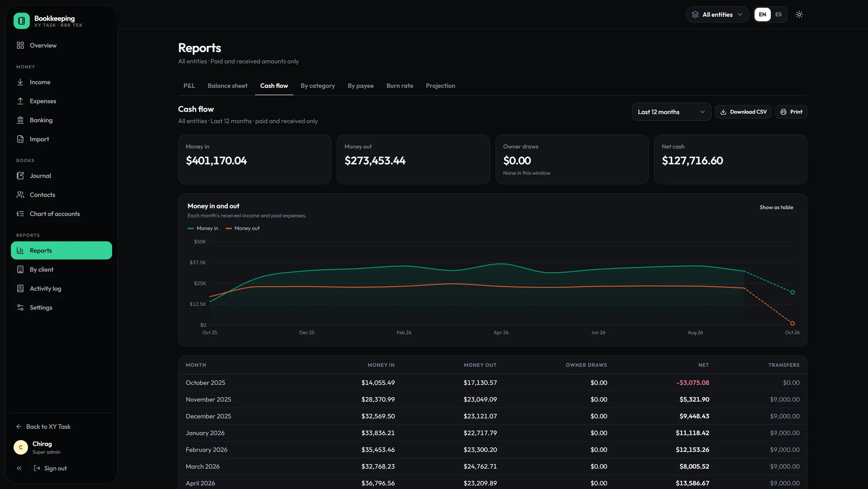The image size is (868, 489).
Task: Click the Activity log icon
Action: click(20, 289)
